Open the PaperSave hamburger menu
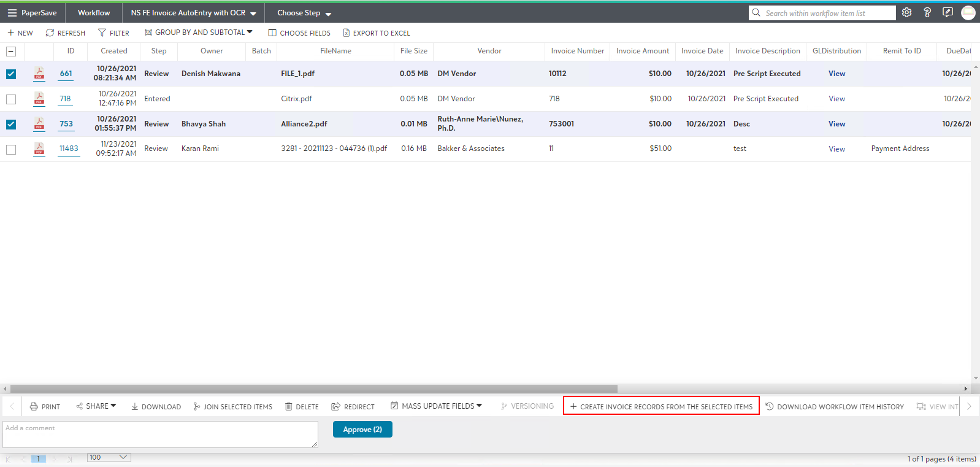This screenshot has height=467, width=980. pyautogui.click(x=12, y=13)
